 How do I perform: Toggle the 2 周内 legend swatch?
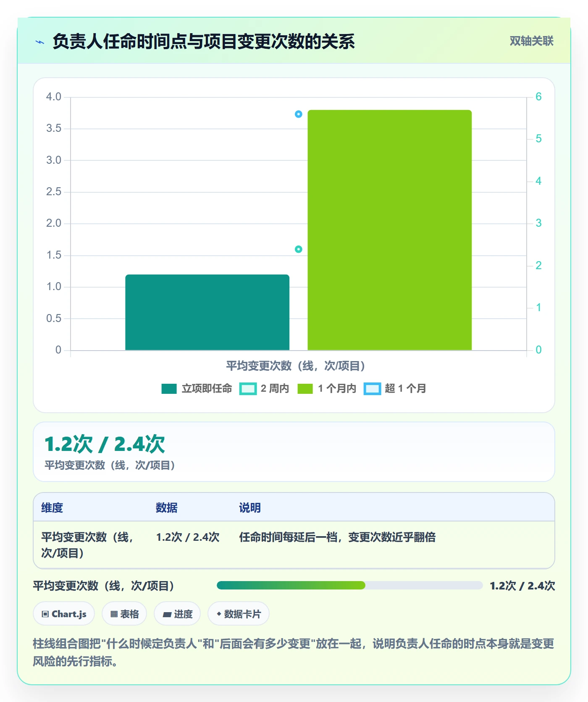[x=248, y=389]
